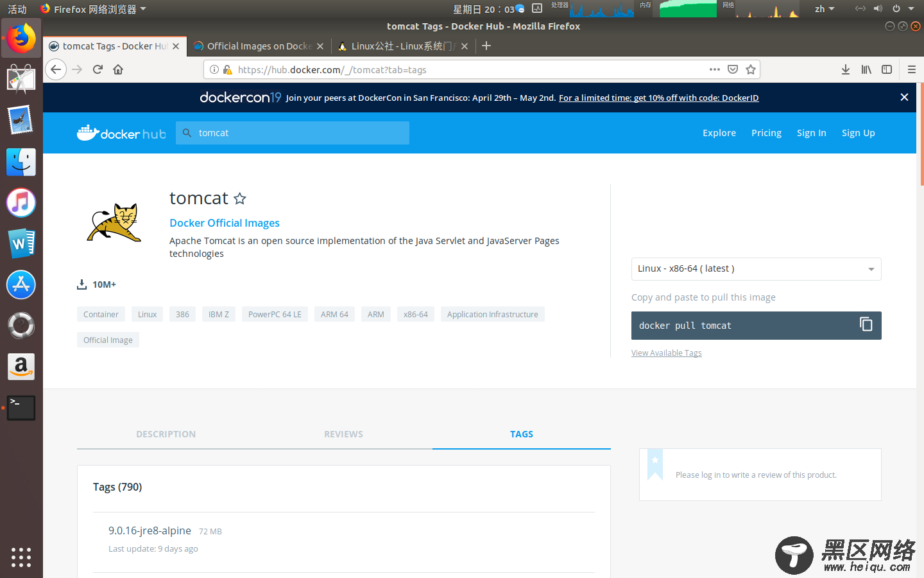
Task: Open the DESCRIPTION tab
Action: (x=166, y=434)
